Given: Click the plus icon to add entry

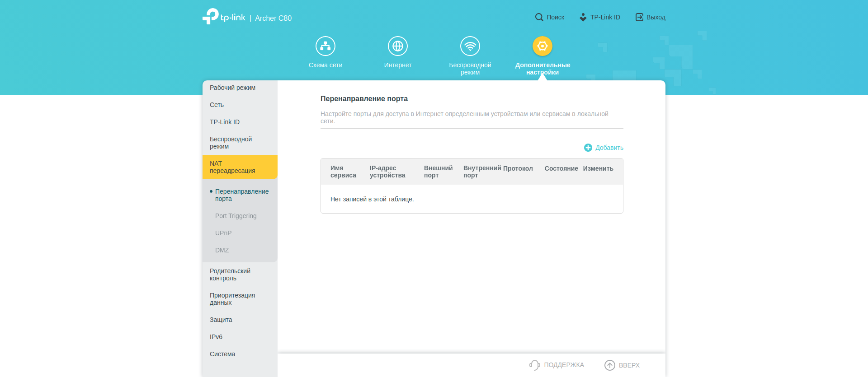Looking at the screenshot, I should (x=588, y=148).
